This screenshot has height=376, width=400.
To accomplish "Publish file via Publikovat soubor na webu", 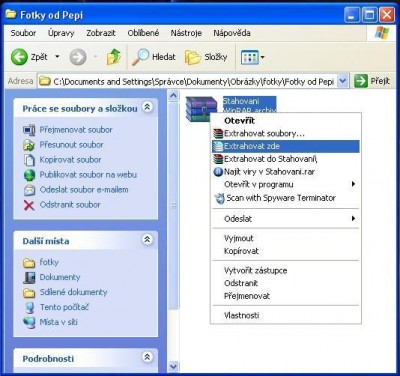I will 88,175.
